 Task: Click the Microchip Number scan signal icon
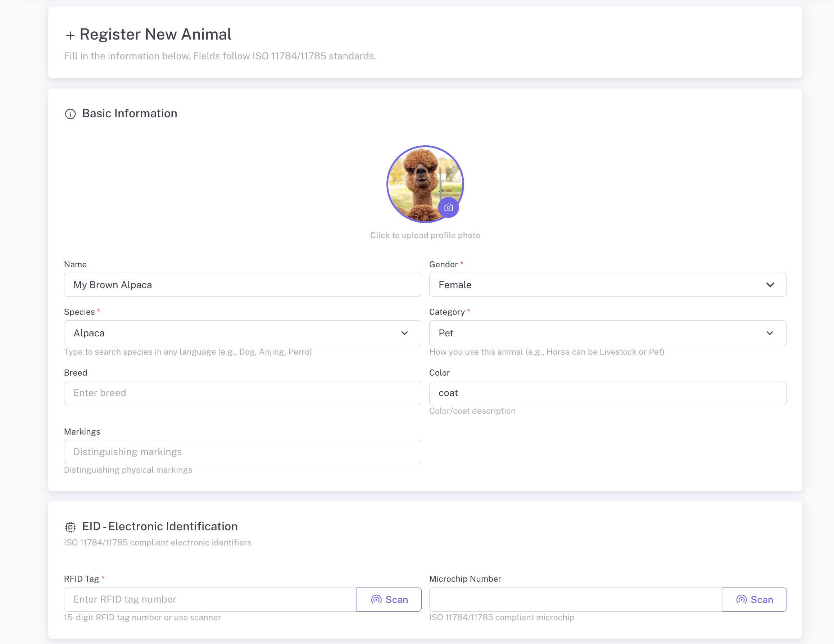click(x=741, y=599)
